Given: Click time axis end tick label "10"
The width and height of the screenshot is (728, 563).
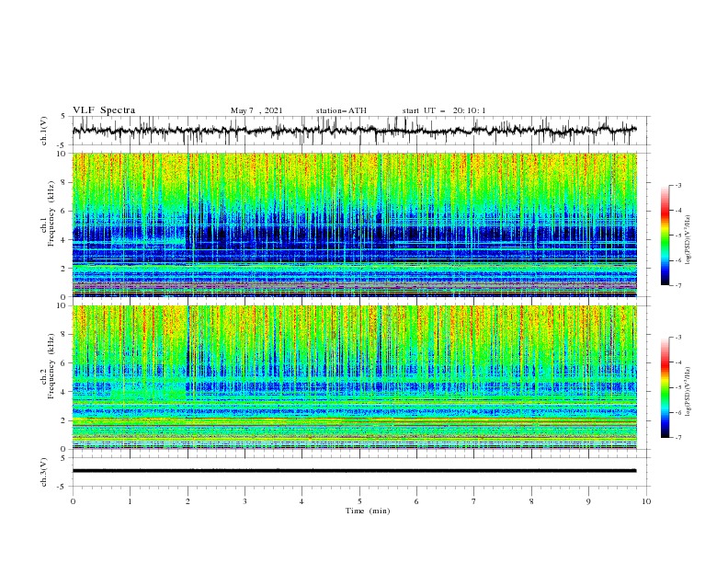Looking at the screenshot, I should coord(646,501).
